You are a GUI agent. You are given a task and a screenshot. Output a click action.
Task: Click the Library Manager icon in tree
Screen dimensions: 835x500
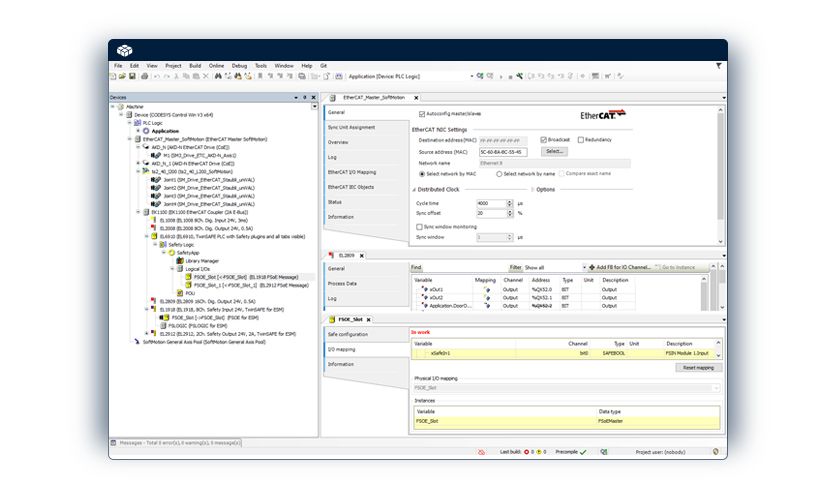(180, 260)
